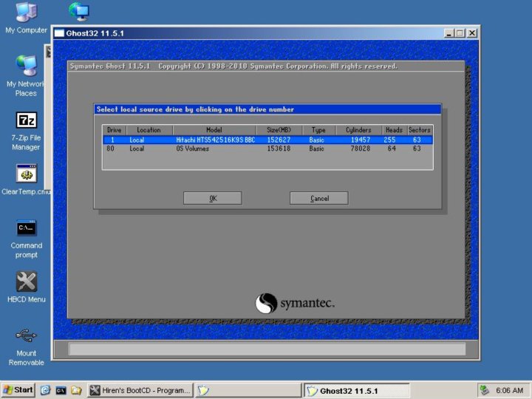The width and height of the screenshot is (532, 399).
Task: Select drive 1 Hitachi HTS542516K9S row
Action: click(x=267, y=140)
